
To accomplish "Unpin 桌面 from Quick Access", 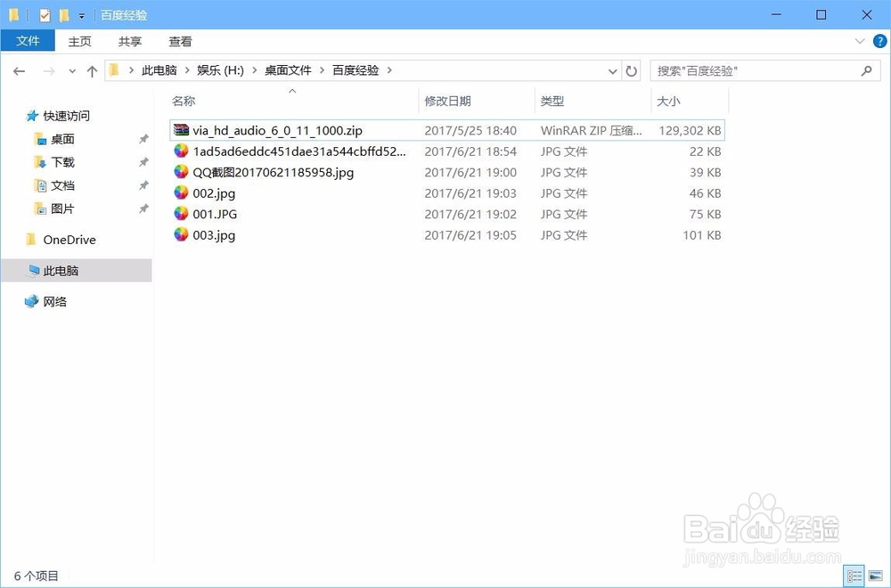I will tap(143, 139).
